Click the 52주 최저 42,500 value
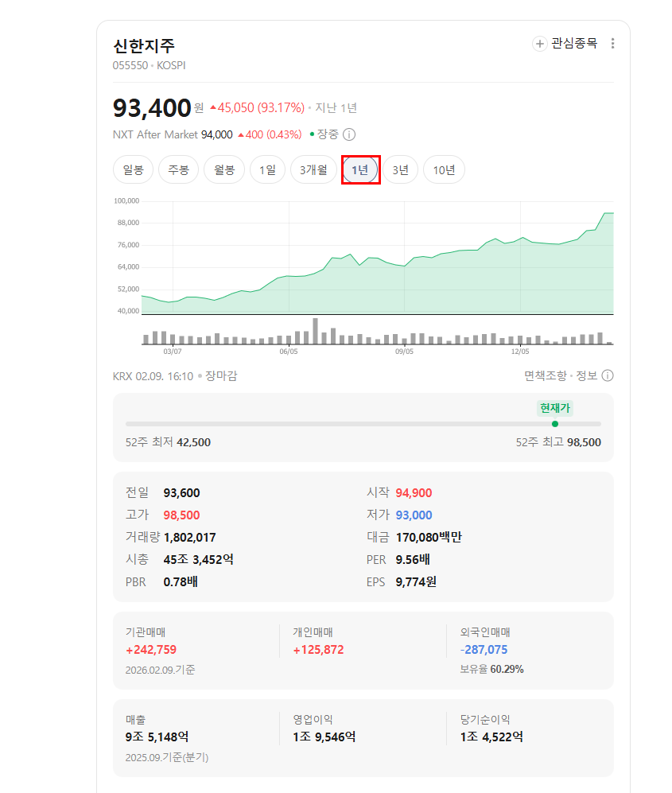Screen dimensions: 672x793 point(194,442)
